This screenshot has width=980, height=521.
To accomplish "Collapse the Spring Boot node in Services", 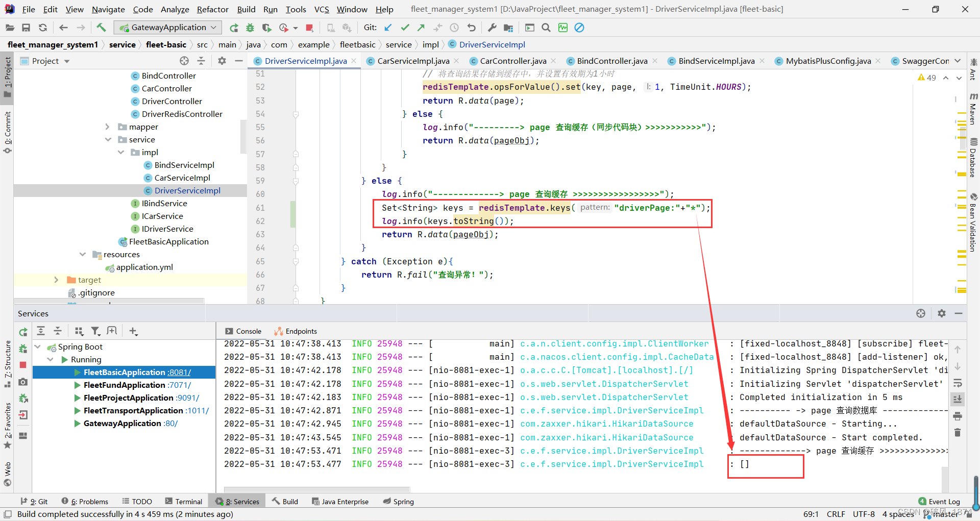I will coord(38,346).
